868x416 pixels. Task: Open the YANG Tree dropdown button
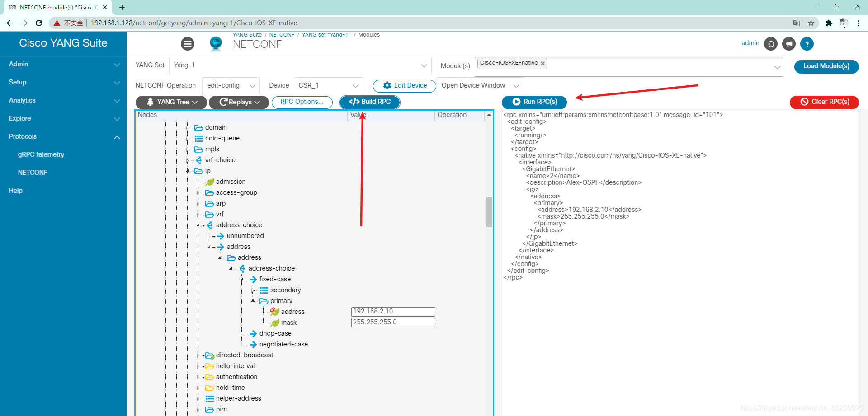pos(171,103)
